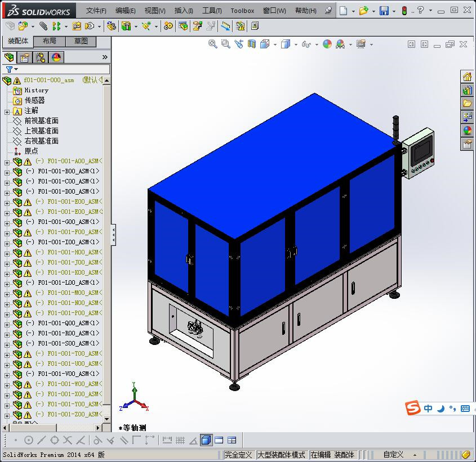Select the 前视基准面 plane
This screenshot has height=462, width=476.
click(41, 121)
